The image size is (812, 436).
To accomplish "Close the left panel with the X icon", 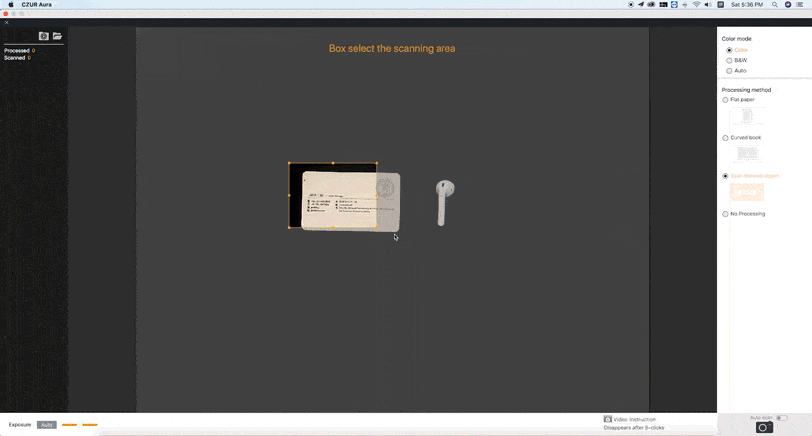I will [5, 22].
